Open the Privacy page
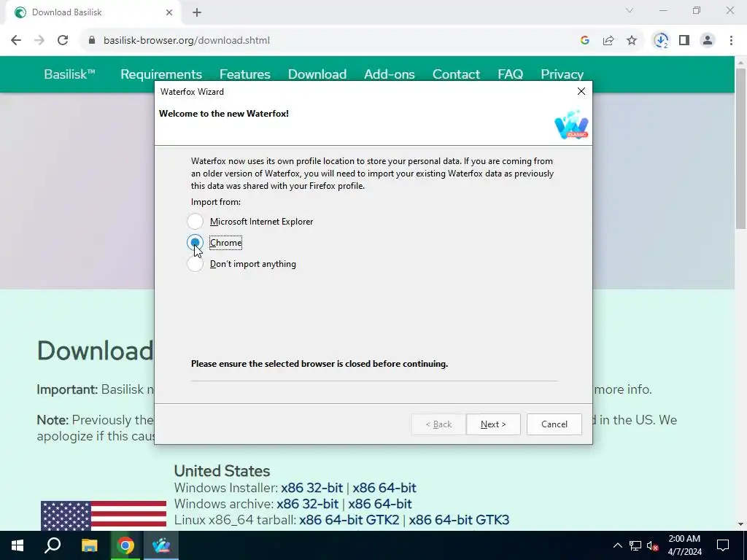This screenshot has height=560, width=747. point(562,74)
